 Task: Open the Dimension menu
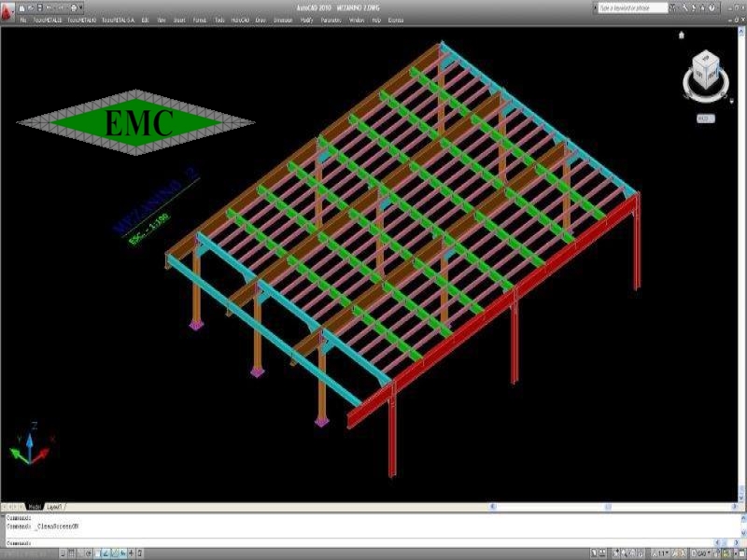(281, 19)
